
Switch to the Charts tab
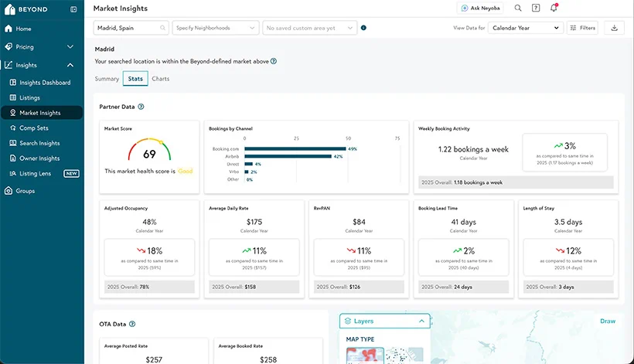click(161, 79)
